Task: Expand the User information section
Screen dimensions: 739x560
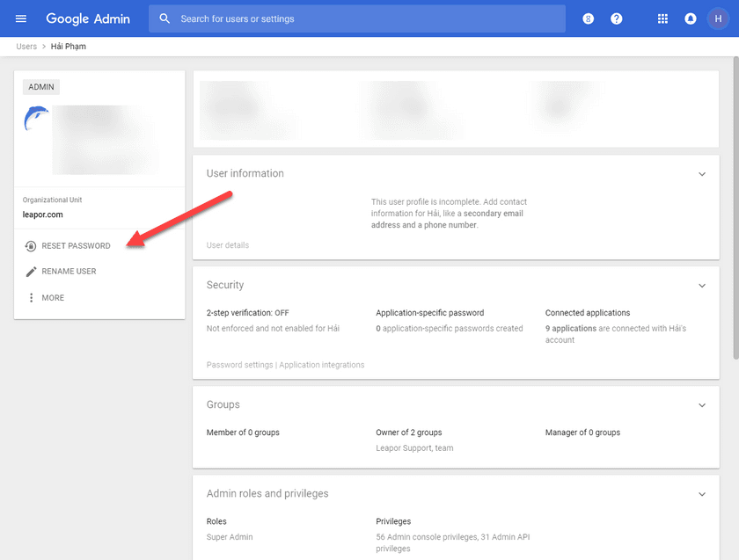Action: pos(702,174)
